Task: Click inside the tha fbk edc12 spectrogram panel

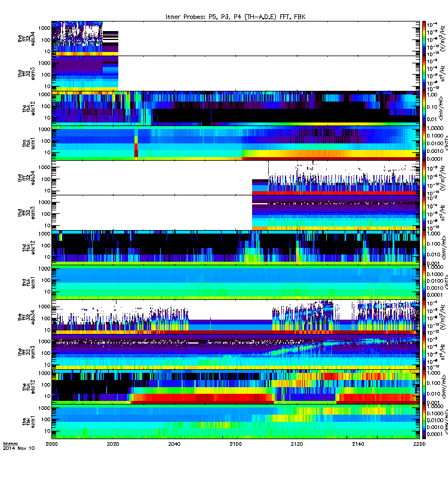Action: coord(235,108)
